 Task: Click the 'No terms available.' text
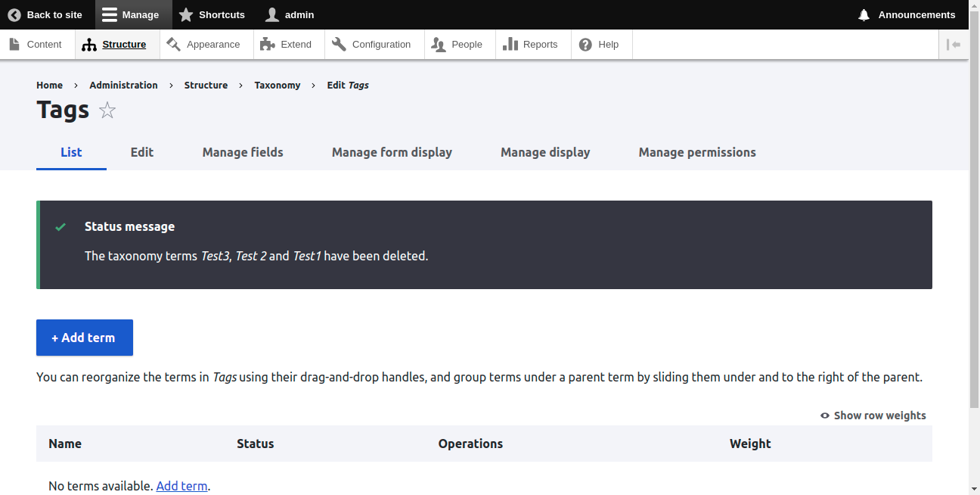tap(101, 486)
